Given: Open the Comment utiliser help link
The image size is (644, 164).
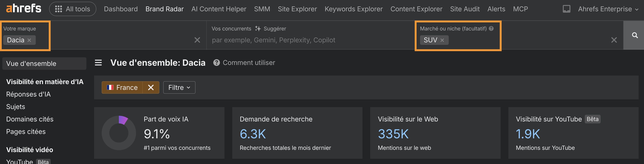Looking at the screenshot, I should (x=249, y=63).
